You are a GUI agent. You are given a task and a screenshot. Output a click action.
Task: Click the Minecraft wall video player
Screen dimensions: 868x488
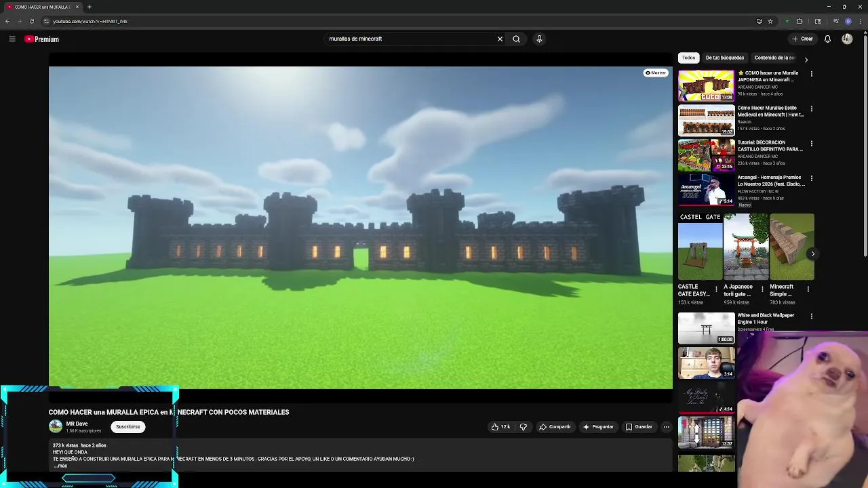click(x=361, y=228)
